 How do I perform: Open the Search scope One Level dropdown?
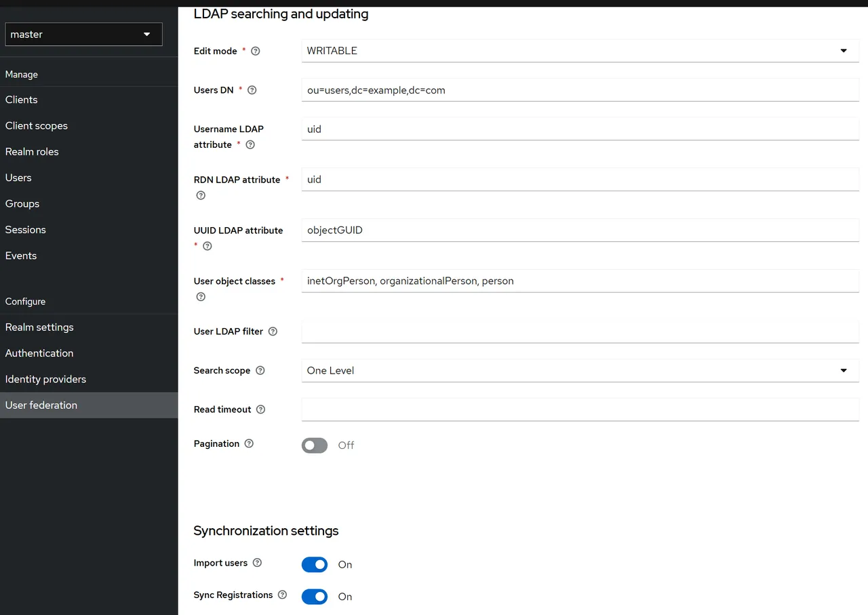click(x=580, y=371)
